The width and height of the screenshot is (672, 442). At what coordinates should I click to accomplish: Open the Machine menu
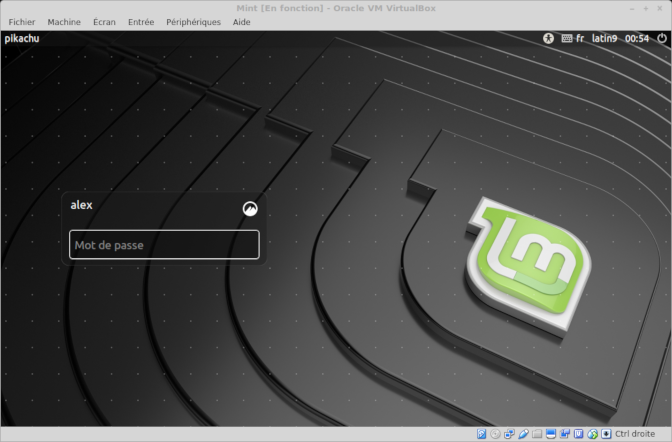click(64, 21)
